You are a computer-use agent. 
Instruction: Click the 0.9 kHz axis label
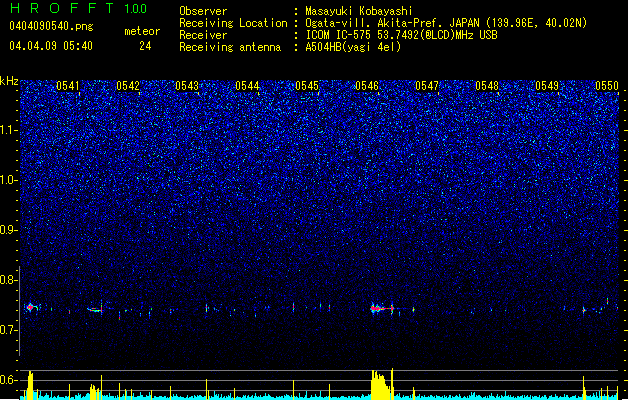coord(9,230)
